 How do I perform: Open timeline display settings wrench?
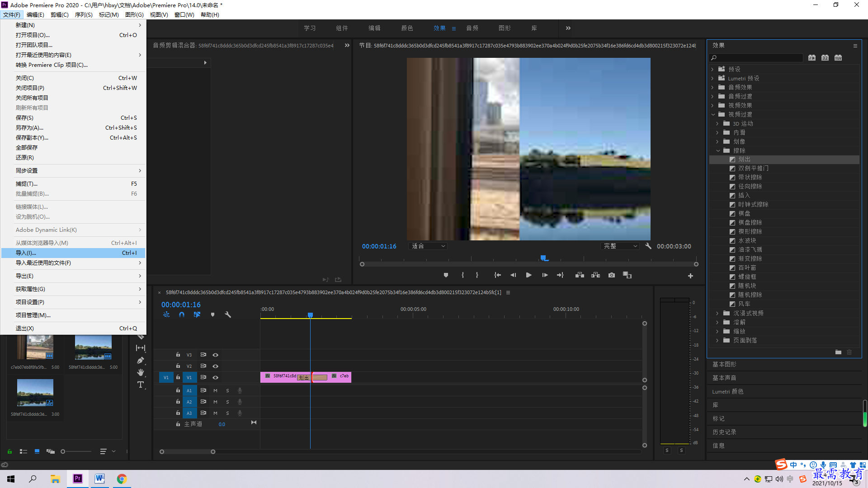click(228, 314)
